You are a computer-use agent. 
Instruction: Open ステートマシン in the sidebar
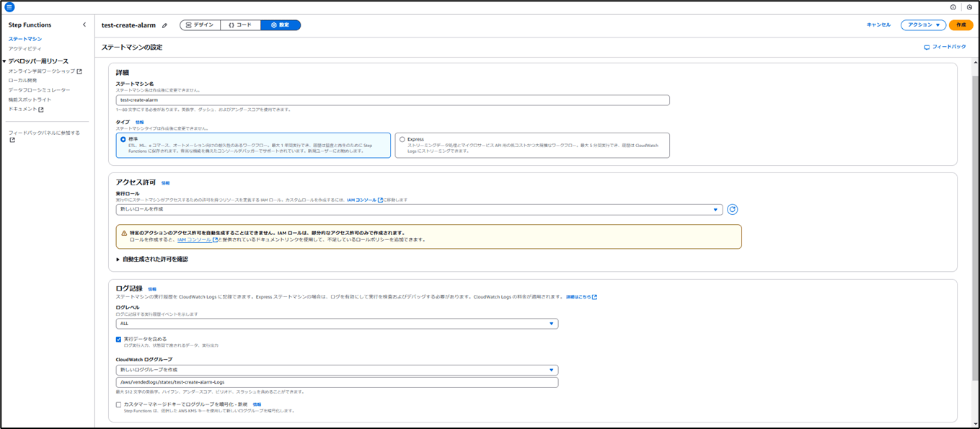coord(25,39)
